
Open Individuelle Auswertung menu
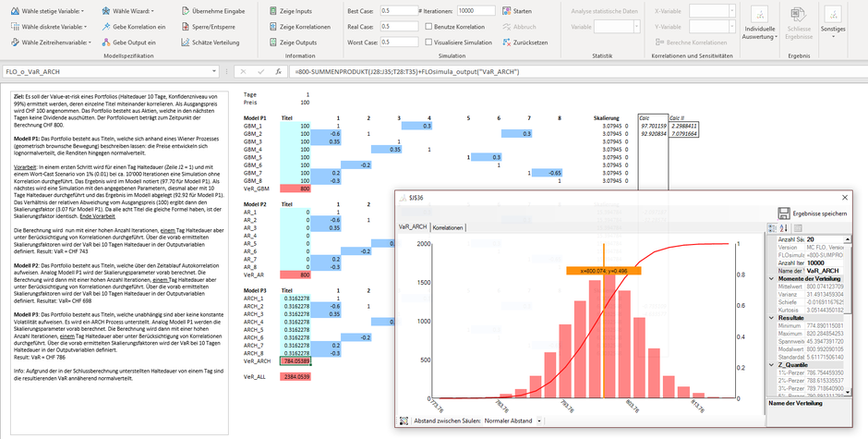760,24
